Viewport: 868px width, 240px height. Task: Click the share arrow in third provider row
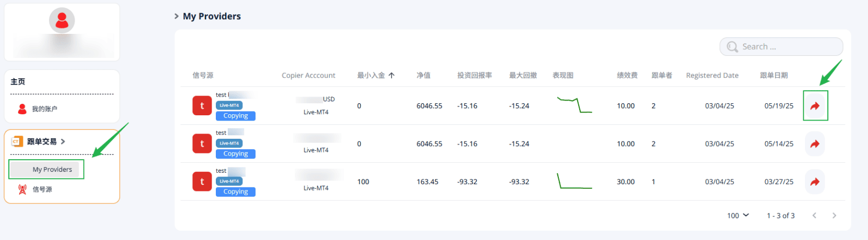(815, 182)
